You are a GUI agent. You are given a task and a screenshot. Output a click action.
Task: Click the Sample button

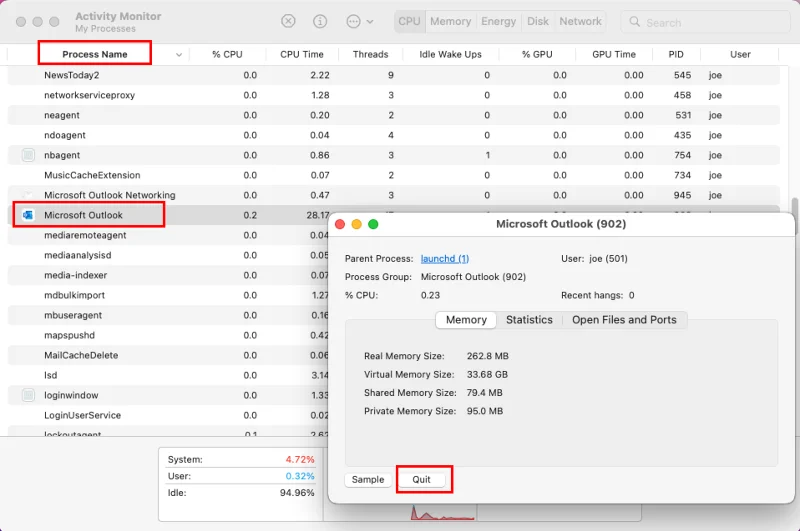click(x=368, y=479)
